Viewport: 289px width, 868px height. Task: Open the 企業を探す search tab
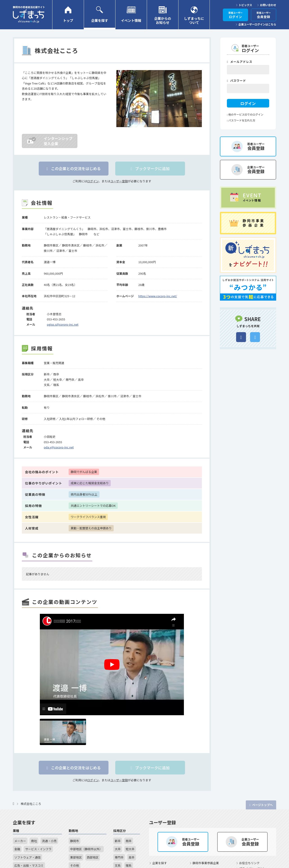(99, 14)
